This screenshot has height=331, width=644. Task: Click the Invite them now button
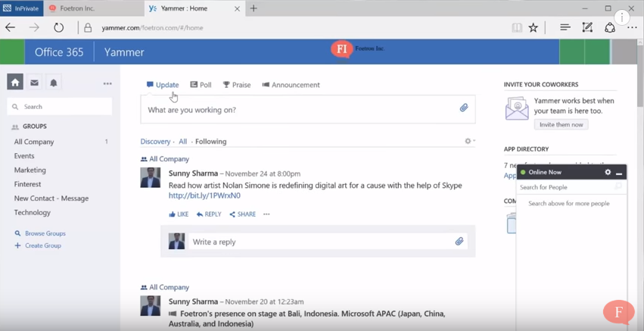click(x=561, y=124)
